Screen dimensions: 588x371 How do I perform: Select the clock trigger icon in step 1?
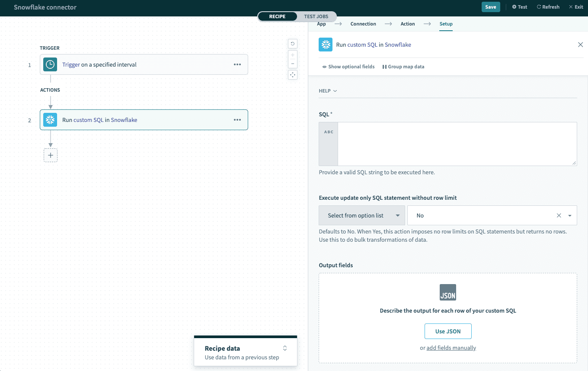point(50,64)
